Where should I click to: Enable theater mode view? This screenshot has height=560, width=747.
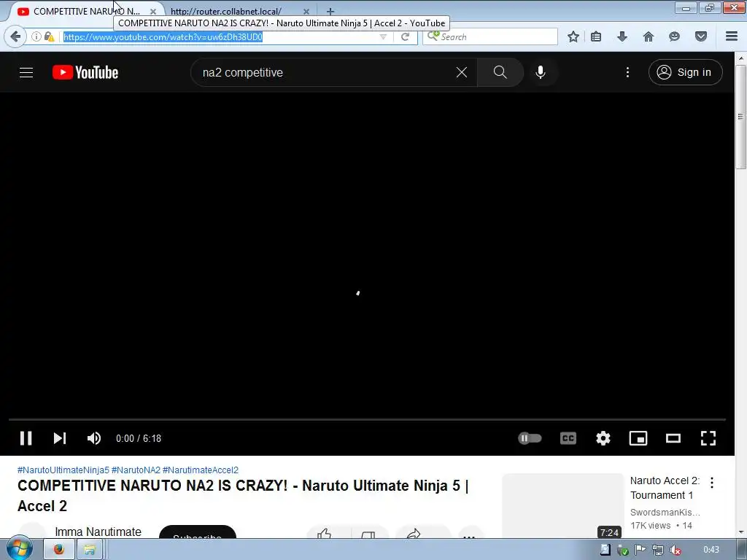tap(673, 438)
